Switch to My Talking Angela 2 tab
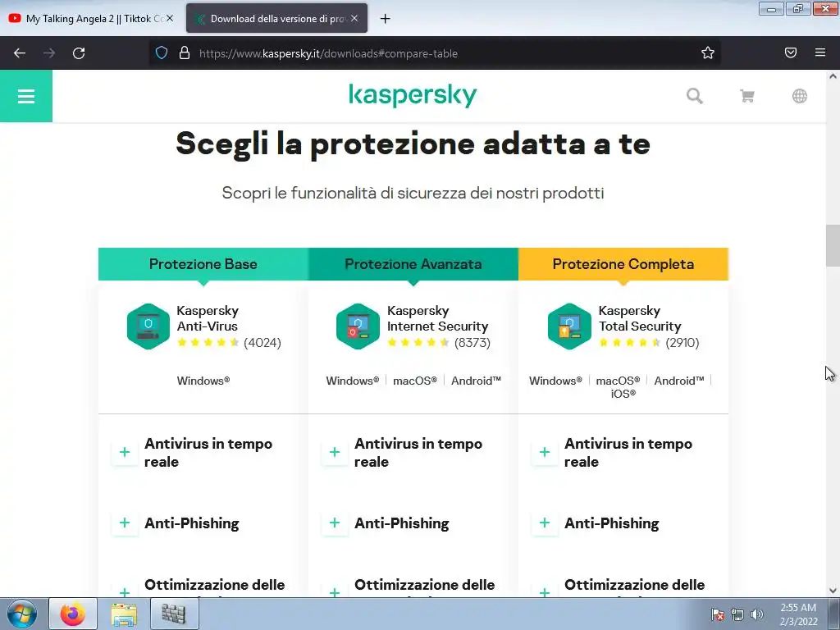840x630 pixels. click(x=90, y=18)
